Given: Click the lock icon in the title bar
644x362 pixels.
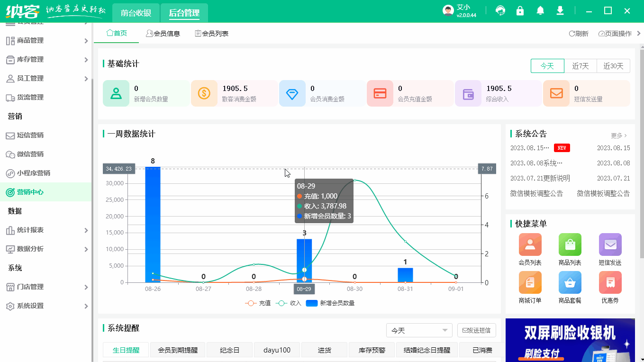Looking at the screenshot, I should tap(520, 10).
